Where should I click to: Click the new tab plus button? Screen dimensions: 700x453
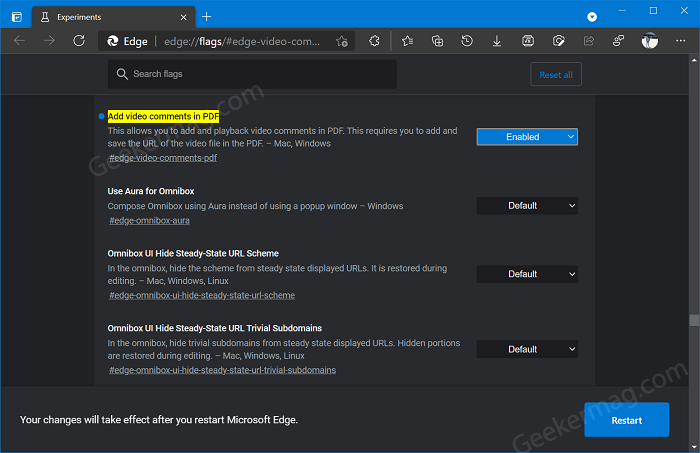(x=206, y=17)
